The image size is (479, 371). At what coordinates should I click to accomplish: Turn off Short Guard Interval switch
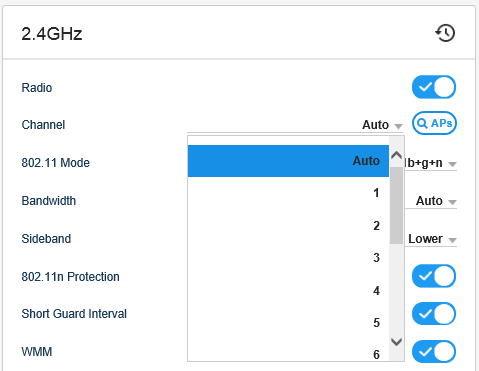tap(434, 314)
